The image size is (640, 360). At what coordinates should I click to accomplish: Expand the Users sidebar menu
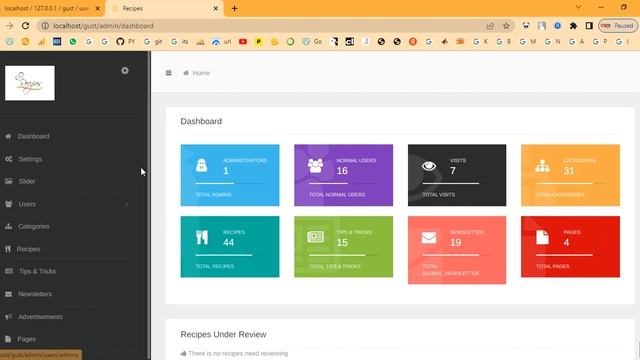click(x=27, y=204)
